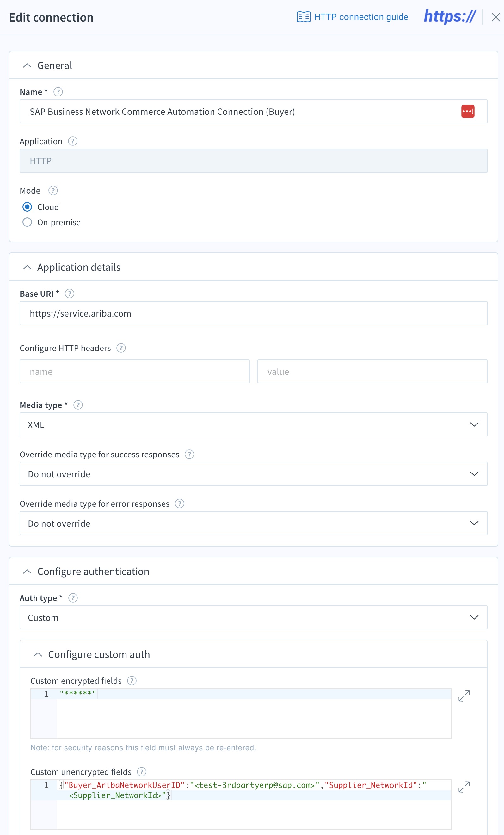
Task: Click the book icon beside connection guide
Action: tap(304, 17)
